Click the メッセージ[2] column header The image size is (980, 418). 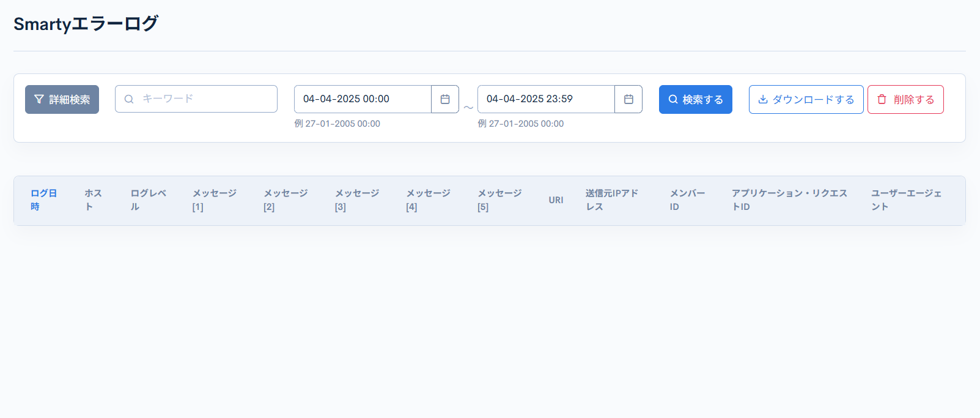click(x=286, y=200)
